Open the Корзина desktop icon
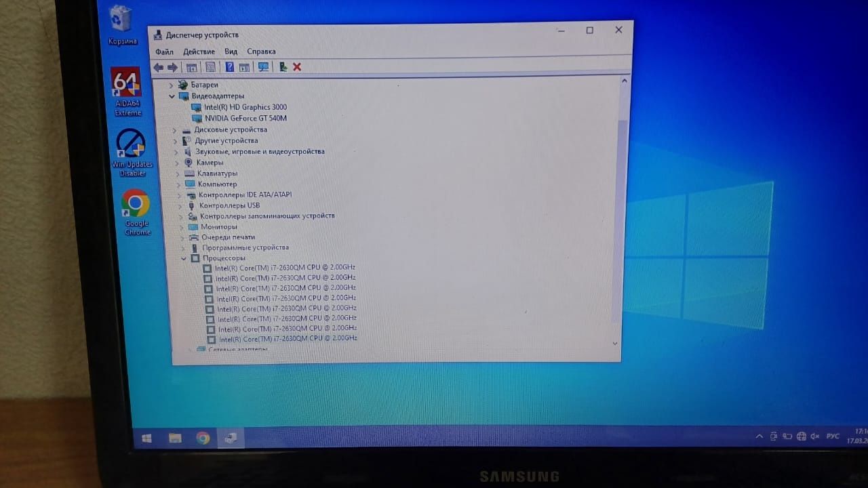 pyautogui.click(x=122, y=26)
